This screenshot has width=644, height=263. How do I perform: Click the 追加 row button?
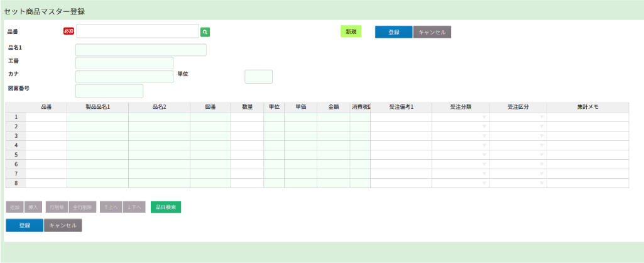[x=15, y=207]
